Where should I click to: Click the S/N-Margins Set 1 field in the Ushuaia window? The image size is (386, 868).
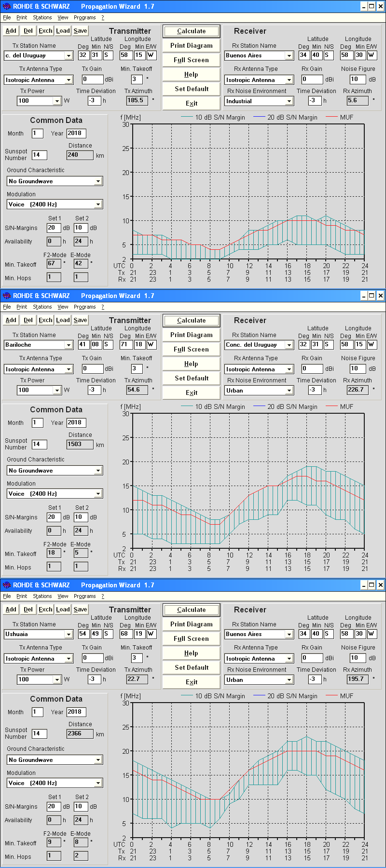pos(54,806)
